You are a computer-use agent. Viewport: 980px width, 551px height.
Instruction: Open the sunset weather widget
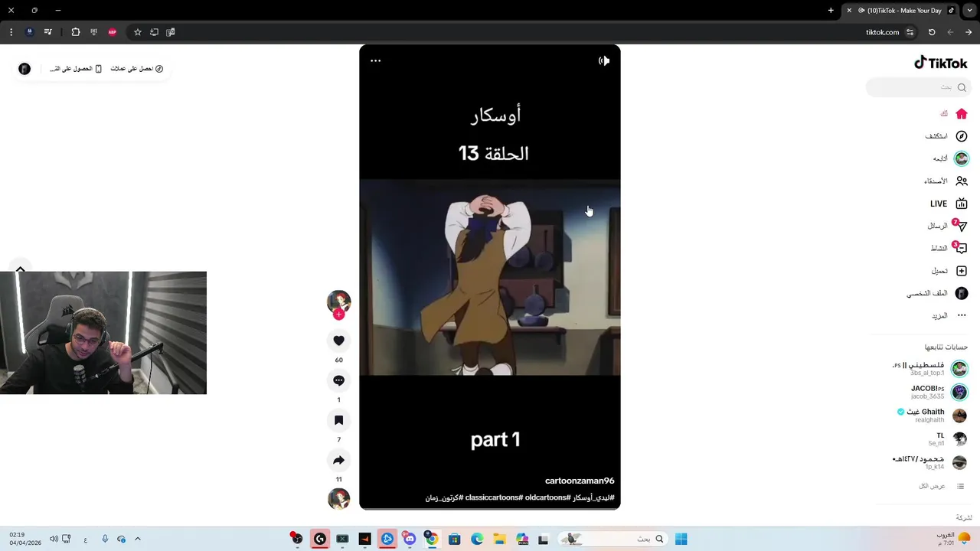pos(954,539)
